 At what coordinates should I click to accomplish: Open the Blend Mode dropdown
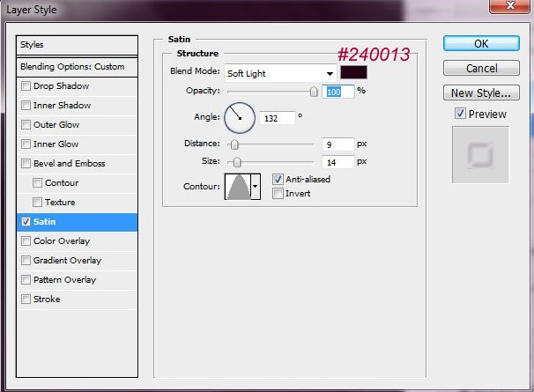click(x=280, y=73)
